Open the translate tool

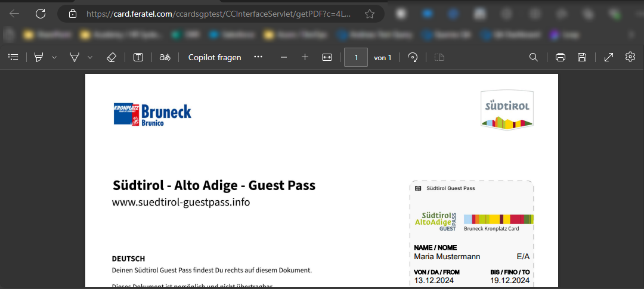[165, 57]
